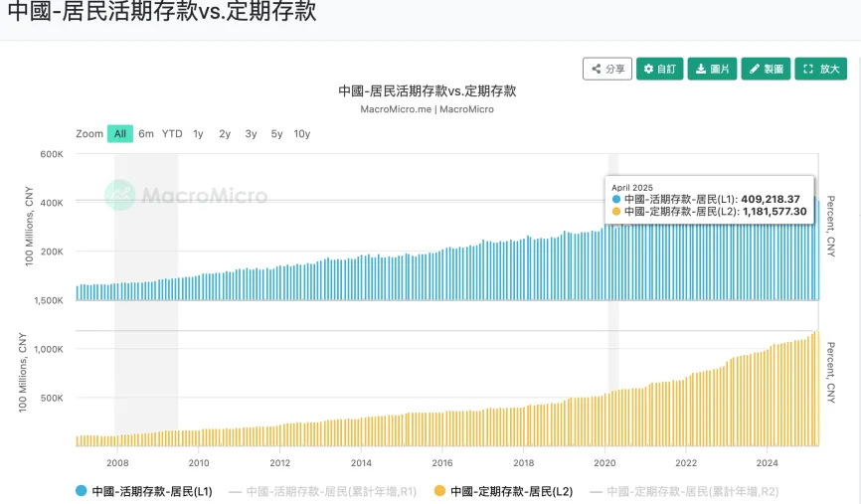Image resolution: width=861 pixels, height=504 pixels.
Task: Open the 製圖 pencil chart-maker button
Action: pos(766,69)
